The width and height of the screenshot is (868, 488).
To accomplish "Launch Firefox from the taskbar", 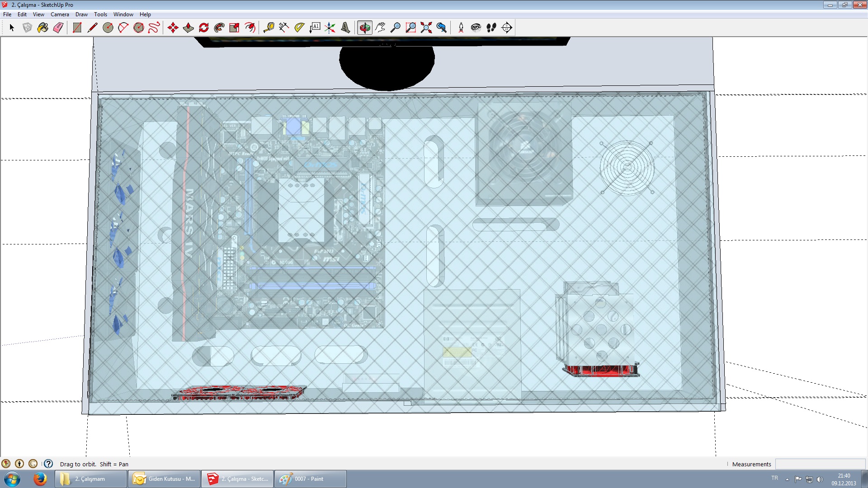I will 40,479.
